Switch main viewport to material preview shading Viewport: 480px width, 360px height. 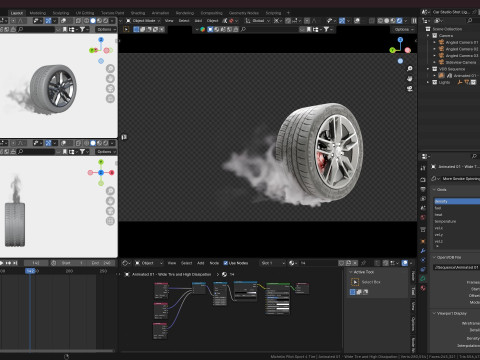click(393, 21)
